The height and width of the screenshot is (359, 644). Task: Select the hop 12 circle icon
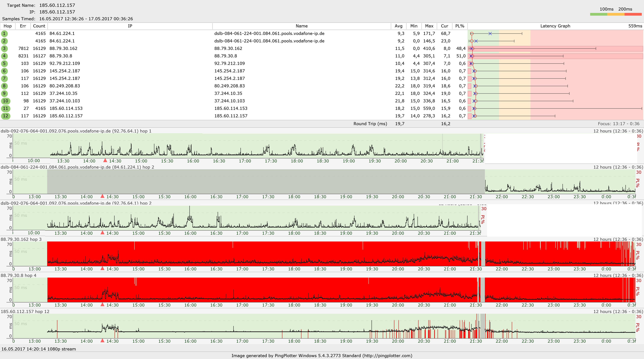5,116
